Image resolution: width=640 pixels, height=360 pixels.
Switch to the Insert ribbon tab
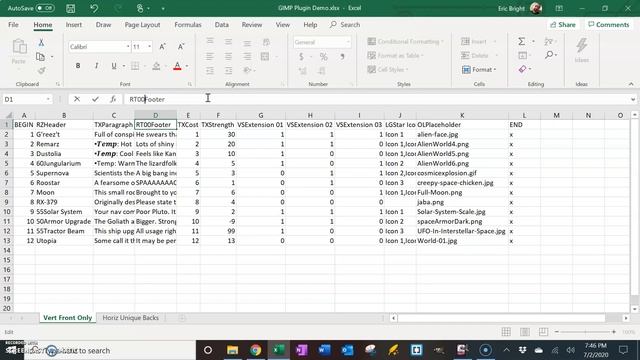click(73, 25)
